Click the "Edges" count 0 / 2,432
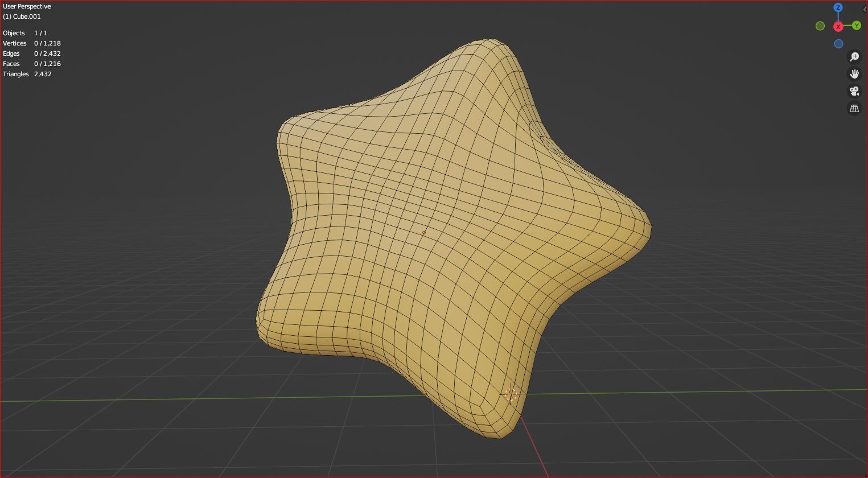Image resolution: width=868 pixels, height=478 pixels. tap(47, 53)
